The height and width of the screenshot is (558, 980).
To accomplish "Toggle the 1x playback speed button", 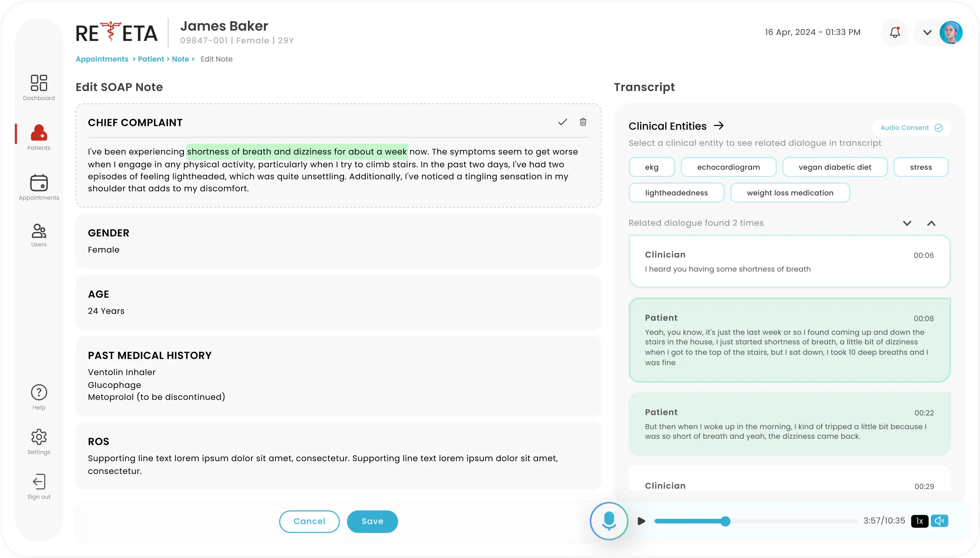I will (919, 521).
